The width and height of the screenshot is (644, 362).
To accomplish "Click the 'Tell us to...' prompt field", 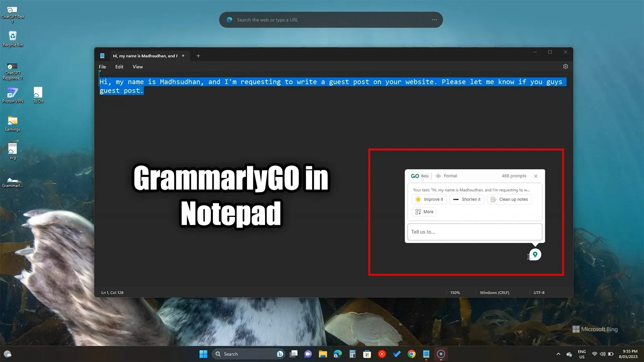I will tap(474, 232).
